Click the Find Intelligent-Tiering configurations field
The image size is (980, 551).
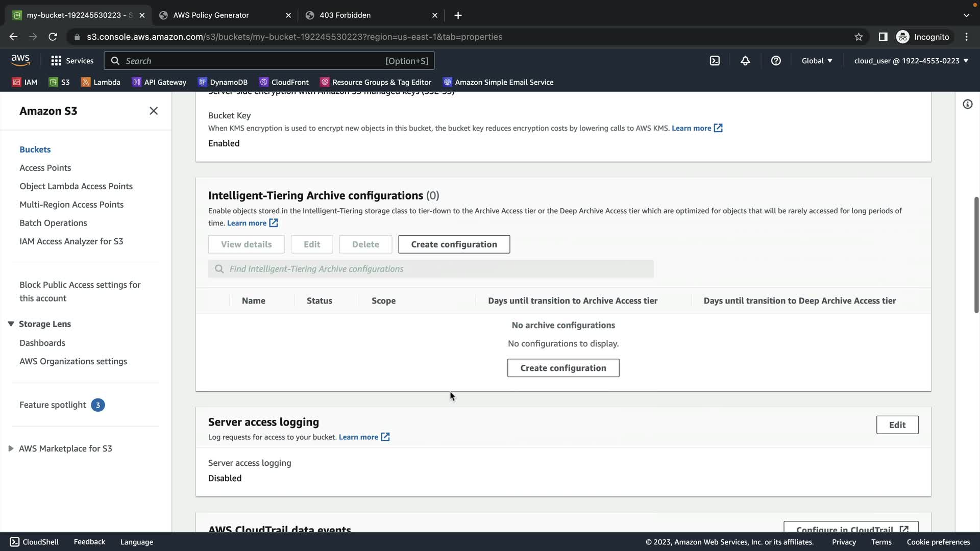tap(431, 269)
